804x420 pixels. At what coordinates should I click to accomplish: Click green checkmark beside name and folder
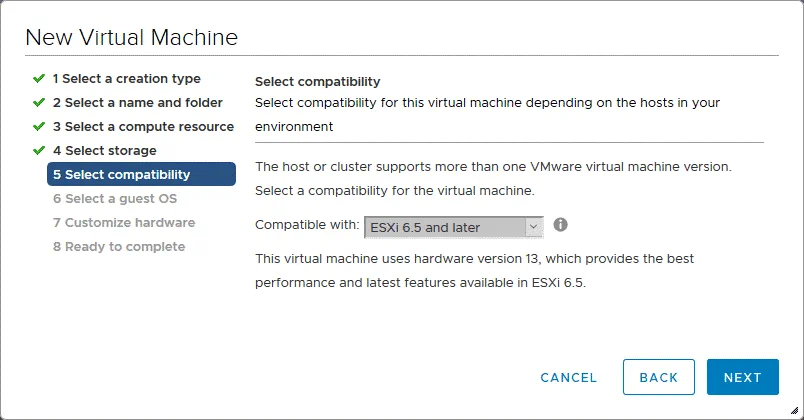[39, 102]
